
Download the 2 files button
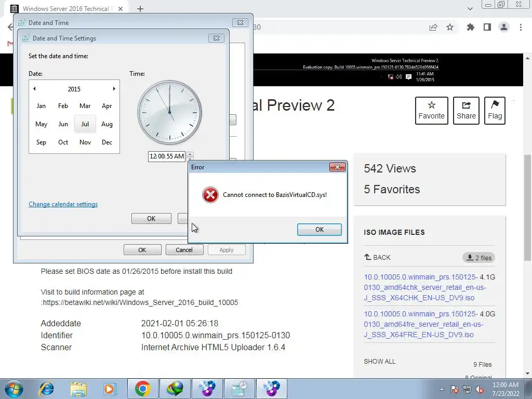click(x=478, y=258)
